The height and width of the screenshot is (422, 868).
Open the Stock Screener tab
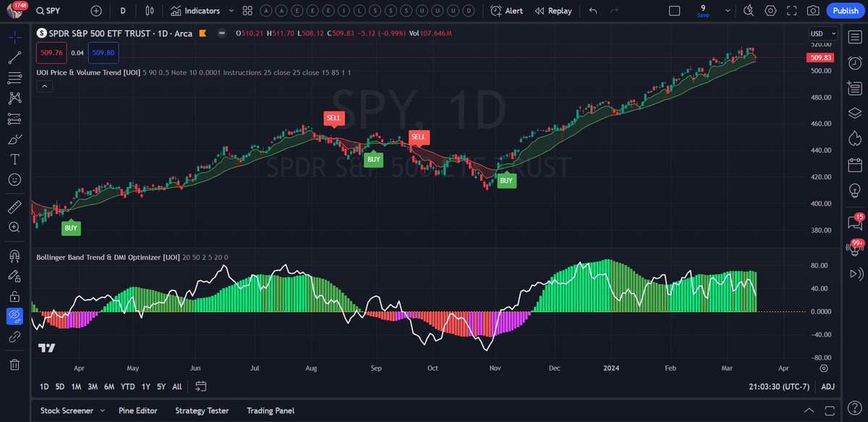click(67, 410)
